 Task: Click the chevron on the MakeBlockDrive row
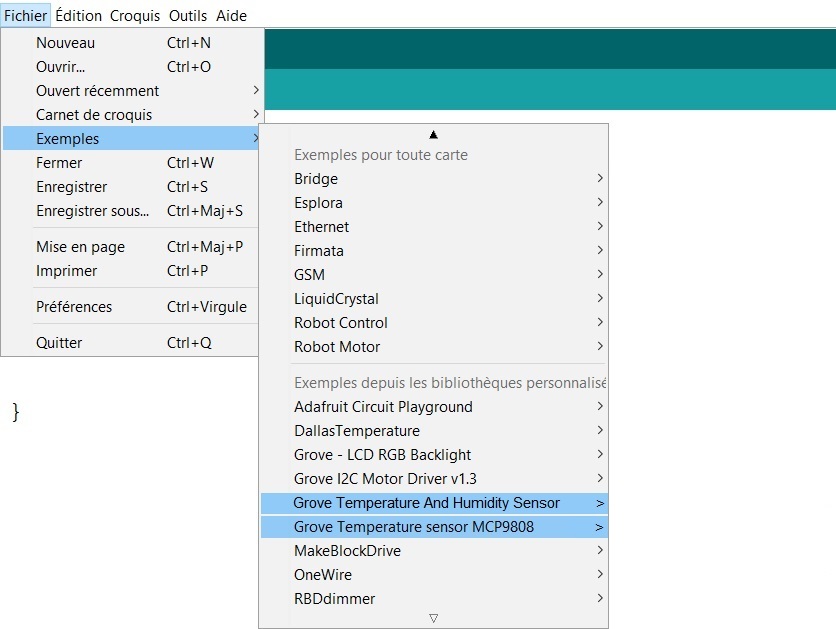pyautogui.click(x=600, y=550)
